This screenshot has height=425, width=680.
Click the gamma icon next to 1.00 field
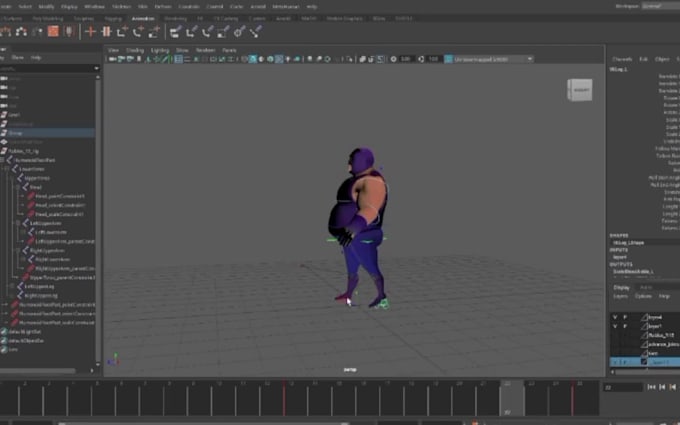pyautogui.click(x=421, y=59)
